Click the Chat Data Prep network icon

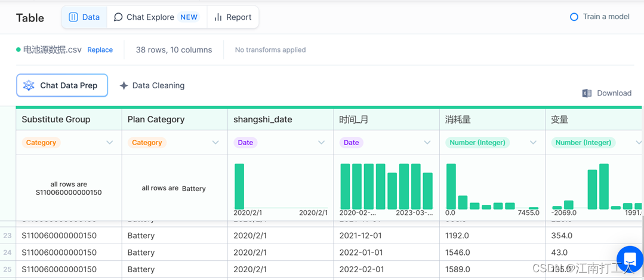pyautogui.click(x=29, y=85)
